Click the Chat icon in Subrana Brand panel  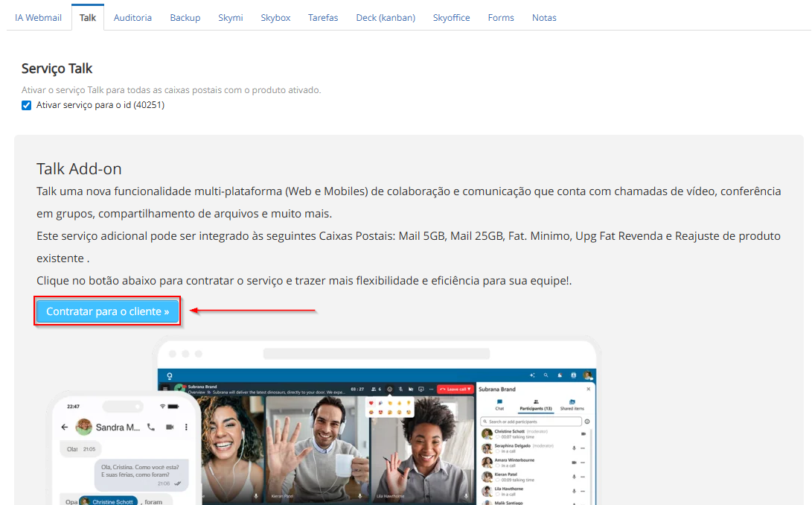(x=499, y=404)
